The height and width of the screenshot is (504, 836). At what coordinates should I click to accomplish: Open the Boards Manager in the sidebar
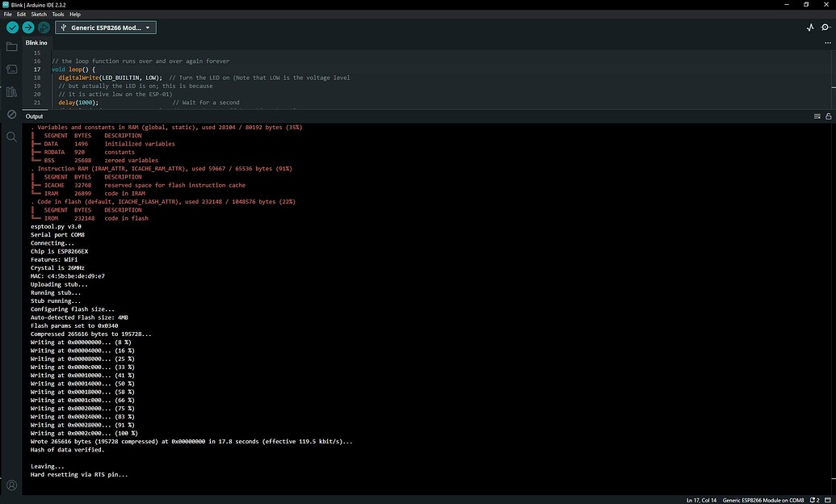pyautogui.click(x=11, y=69)
